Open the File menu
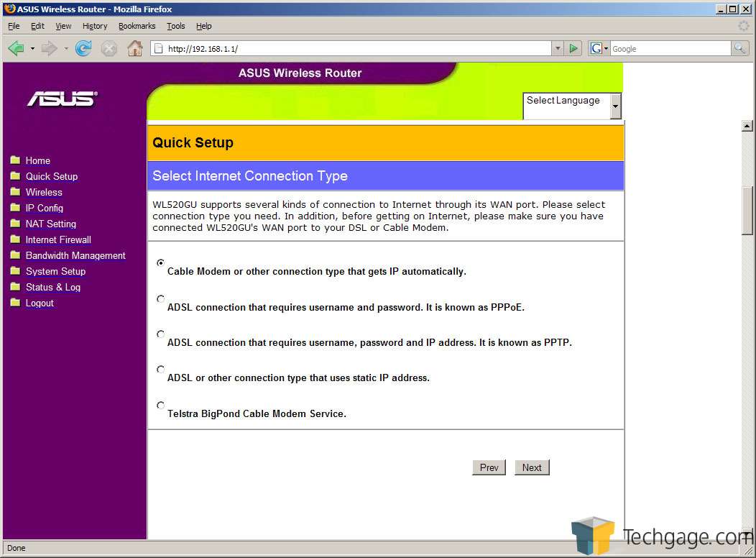The width and height of the screenshot is (756, 558). click(x=14, y=26)
